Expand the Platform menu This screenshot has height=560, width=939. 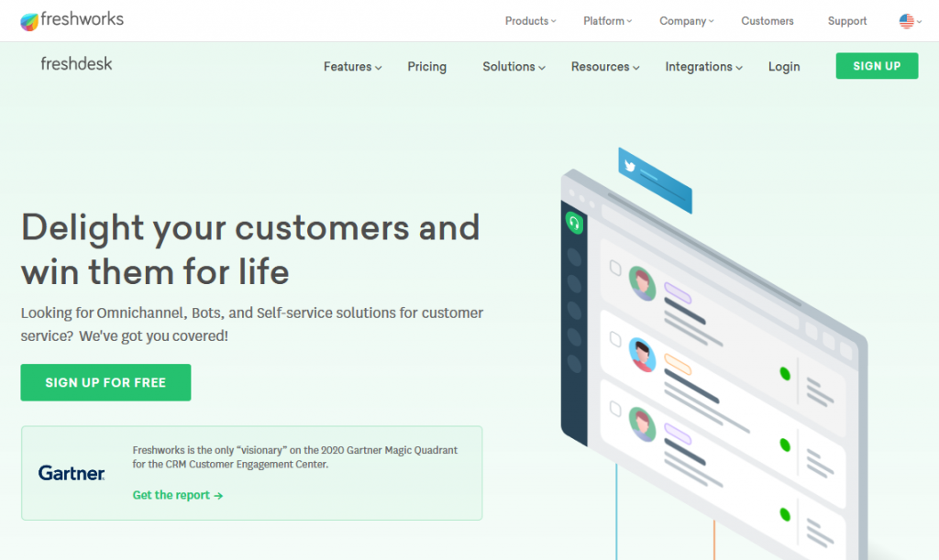607,21
